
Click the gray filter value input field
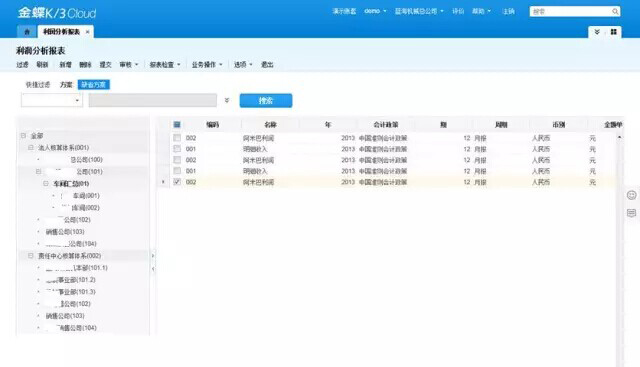click(153, 100)
